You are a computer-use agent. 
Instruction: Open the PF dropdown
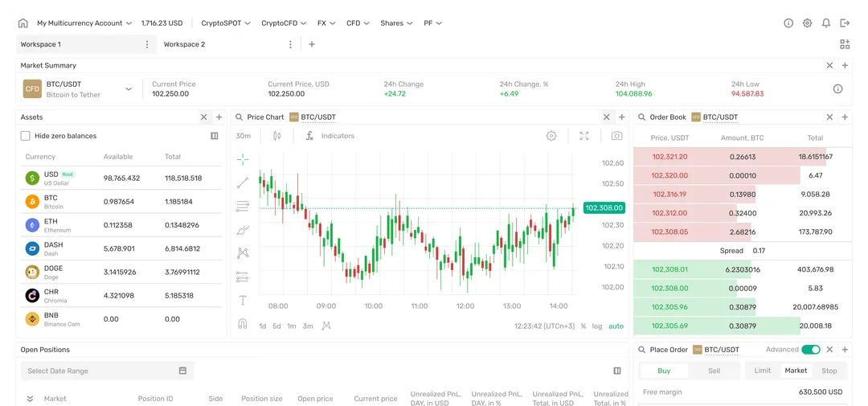(433, 23)
